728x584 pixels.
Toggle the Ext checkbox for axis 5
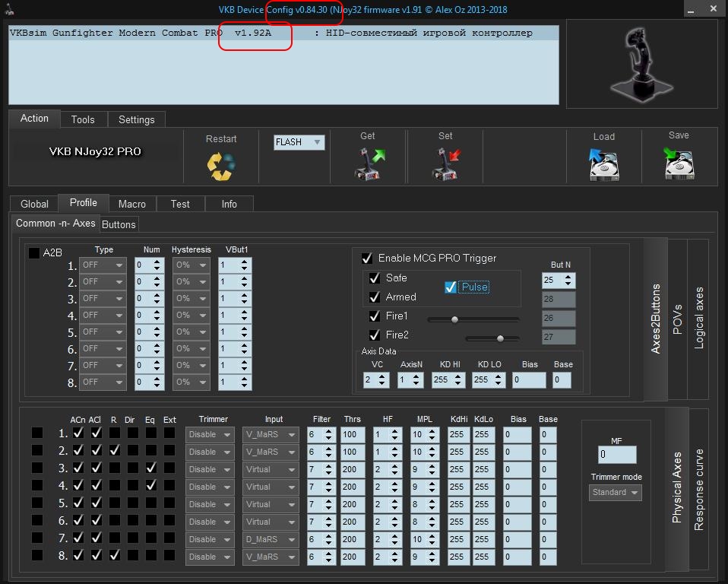click(x=169, y=503)
